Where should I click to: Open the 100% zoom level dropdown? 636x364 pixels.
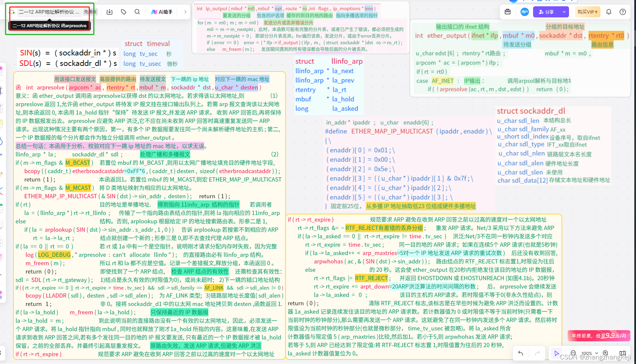pos(589,353)
